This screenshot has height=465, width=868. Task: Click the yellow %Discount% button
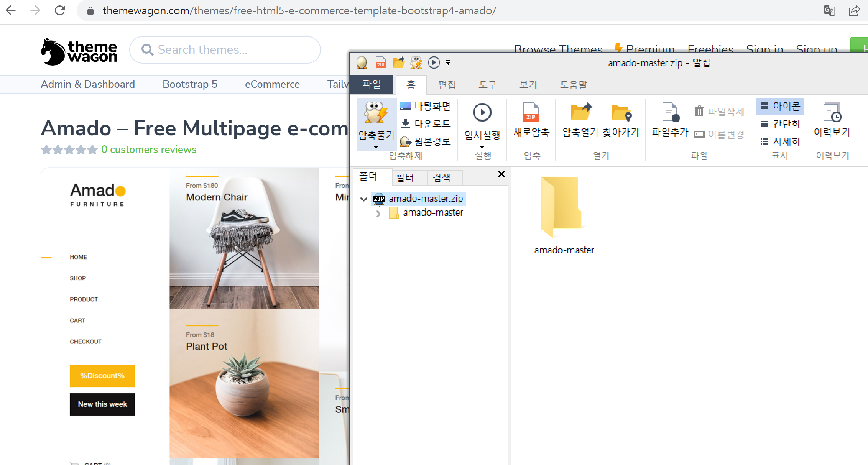102,376
